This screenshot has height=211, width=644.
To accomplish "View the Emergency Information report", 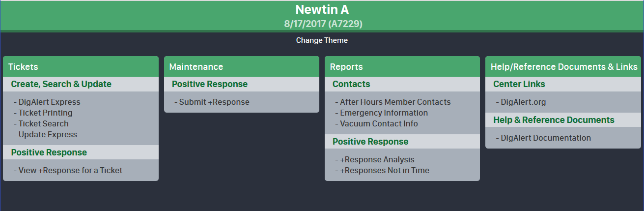I will (x=384, y=113).
